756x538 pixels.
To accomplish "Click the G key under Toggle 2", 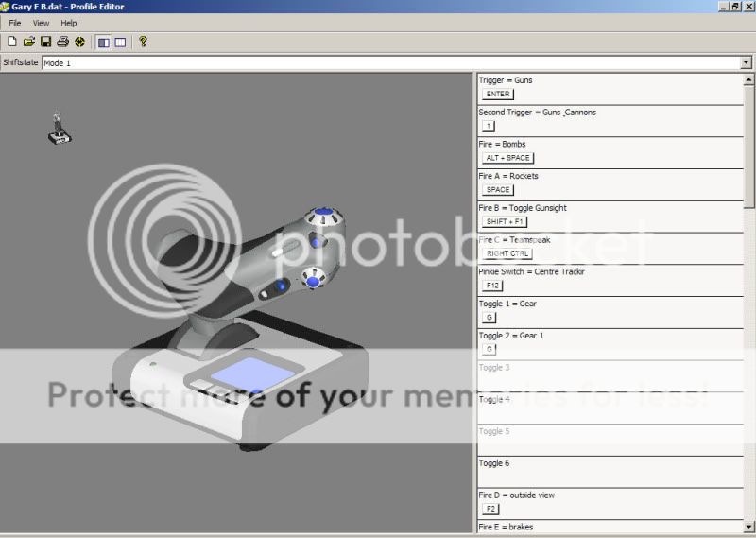I will [489, 349].
